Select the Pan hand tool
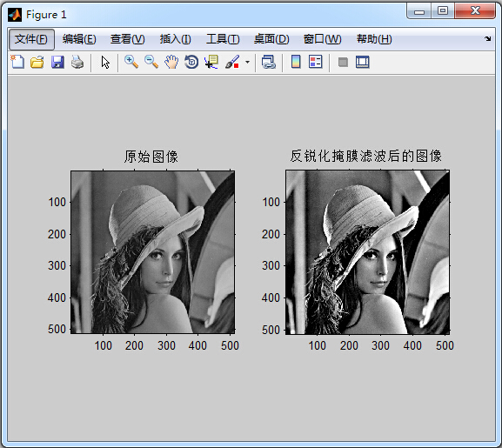502x448 pixels. [171, 62]
